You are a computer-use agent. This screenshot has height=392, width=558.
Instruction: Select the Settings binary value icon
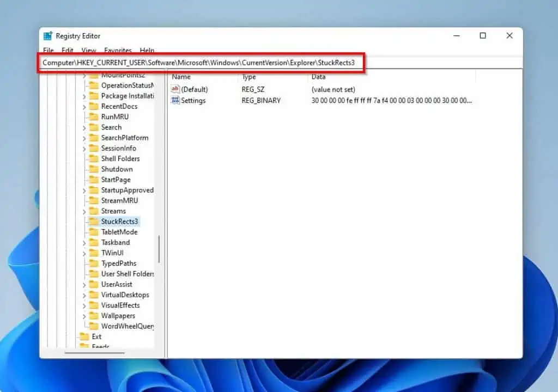(x=175, y=100)
